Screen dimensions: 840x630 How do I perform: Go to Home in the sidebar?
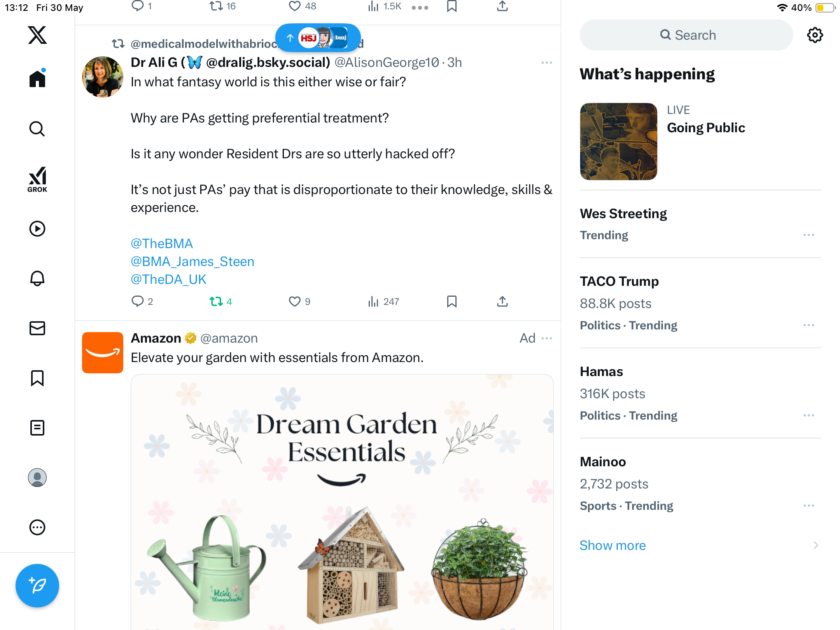tap(37, 79)
